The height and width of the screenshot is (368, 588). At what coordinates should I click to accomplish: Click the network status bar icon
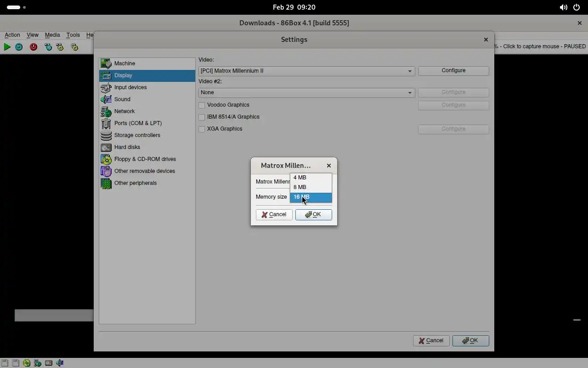click(38, 363)
